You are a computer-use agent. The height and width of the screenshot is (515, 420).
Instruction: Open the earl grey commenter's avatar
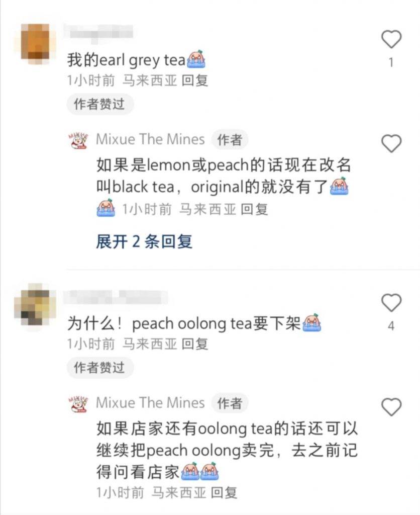click(x=35, y=43)
